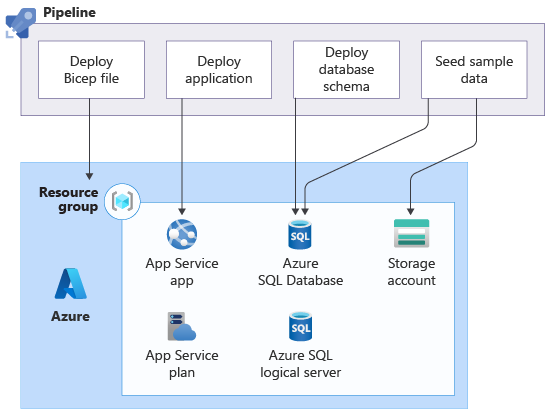550x414 pixels.
Task: Click the App Service app label
Action: click(x=182, y=272)
